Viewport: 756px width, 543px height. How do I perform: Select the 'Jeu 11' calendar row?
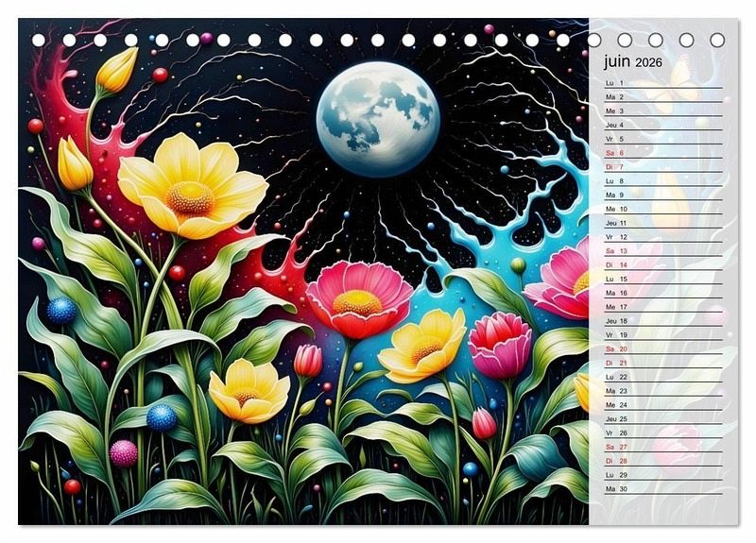tap(664, 223)
